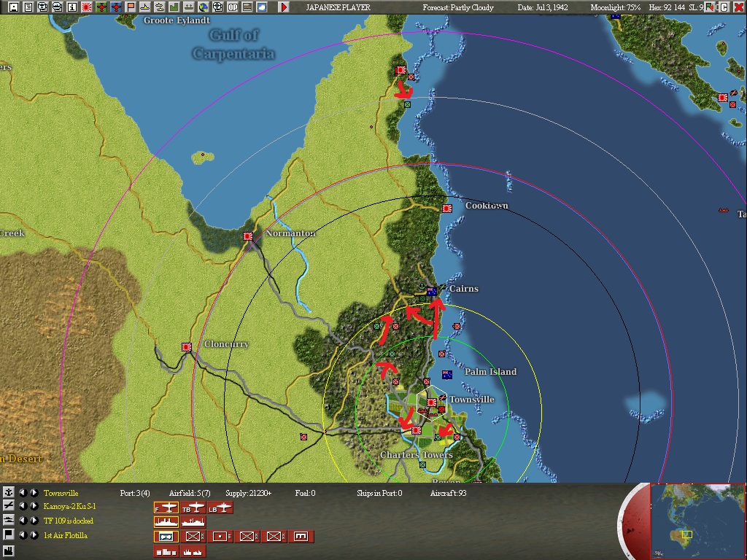Click the world minimap thumbnail

(697, 520)
